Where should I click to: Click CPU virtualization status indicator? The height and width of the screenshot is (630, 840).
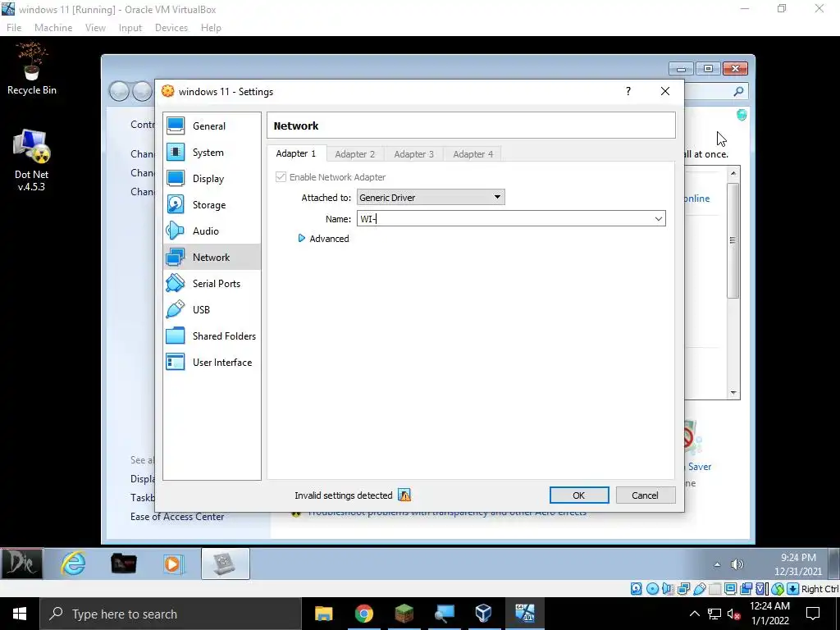click(x=761, y=589)
